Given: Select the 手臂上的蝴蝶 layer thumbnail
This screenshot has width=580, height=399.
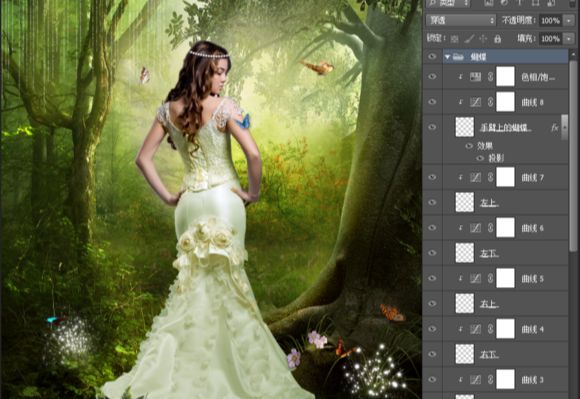Looking at the screenshot, I should click(465, 127).
